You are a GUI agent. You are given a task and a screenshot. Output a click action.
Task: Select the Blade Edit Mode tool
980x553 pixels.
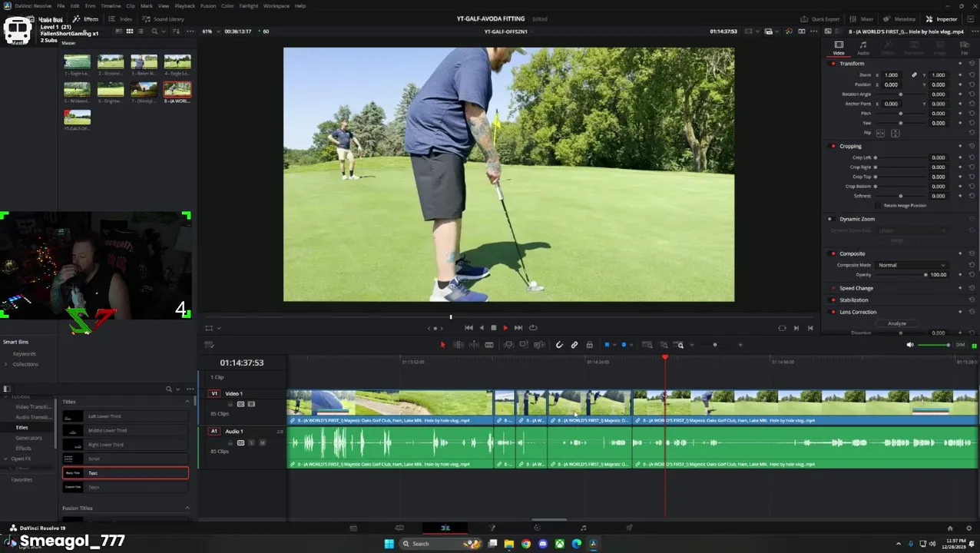(488, 345)
